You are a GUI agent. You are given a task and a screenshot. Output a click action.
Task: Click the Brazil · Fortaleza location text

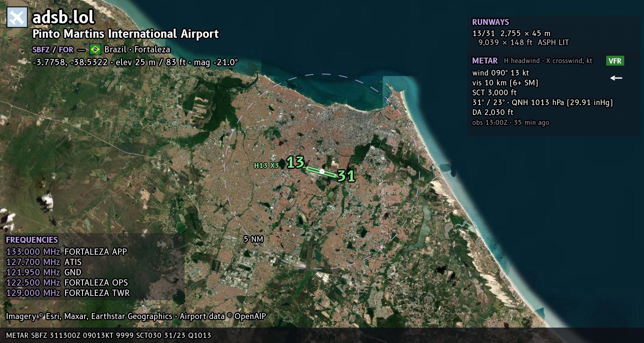pyautogui.click(x=137, y=49)
